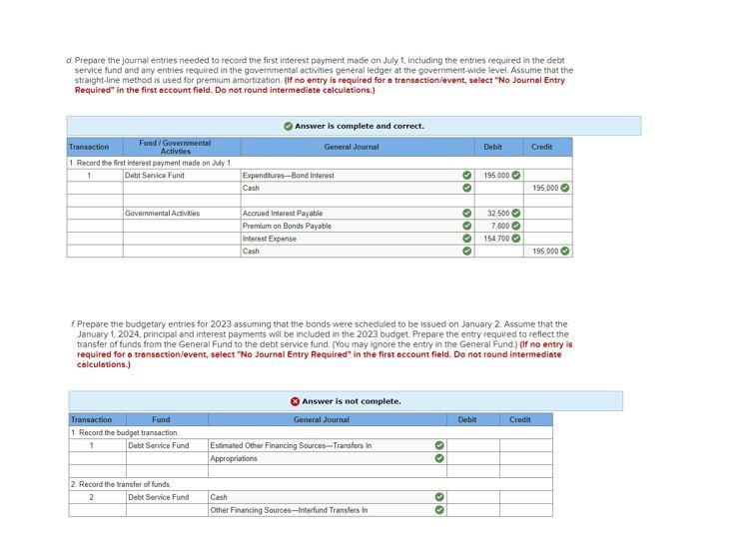Click green check next to Interest Expense row
The image size is (756, 554).
(466, 238)
